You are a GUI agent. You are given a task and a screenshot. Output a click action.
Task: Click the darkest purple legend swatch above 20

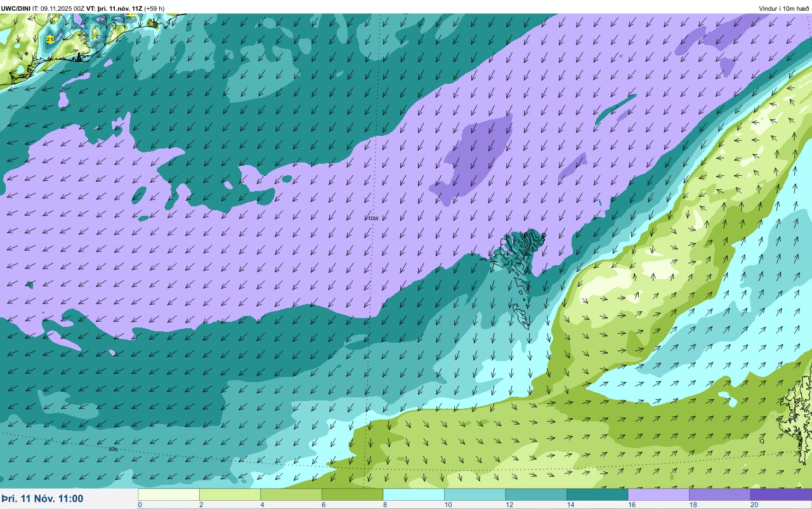click(x=781, y=494)
